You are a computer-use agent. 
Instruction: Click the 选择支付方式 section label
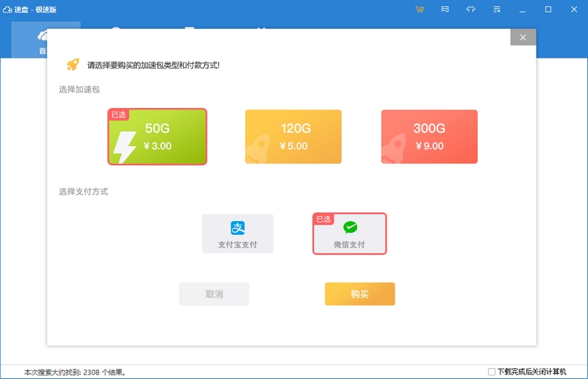83,192
